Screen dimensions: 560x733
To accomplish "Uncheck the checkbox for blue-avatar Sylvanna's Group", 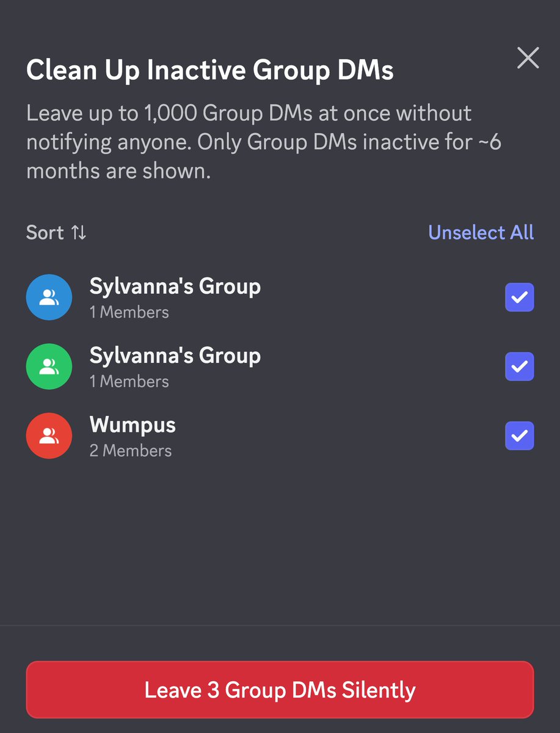I will [x=520, y=297].
